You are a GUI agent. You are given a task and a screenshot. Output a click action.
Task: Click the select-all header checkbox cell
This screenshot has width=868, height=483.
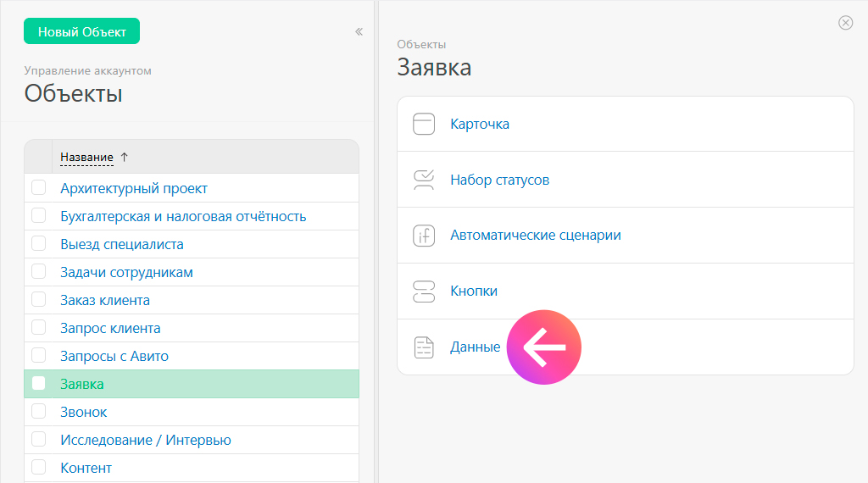coord(38,157)
